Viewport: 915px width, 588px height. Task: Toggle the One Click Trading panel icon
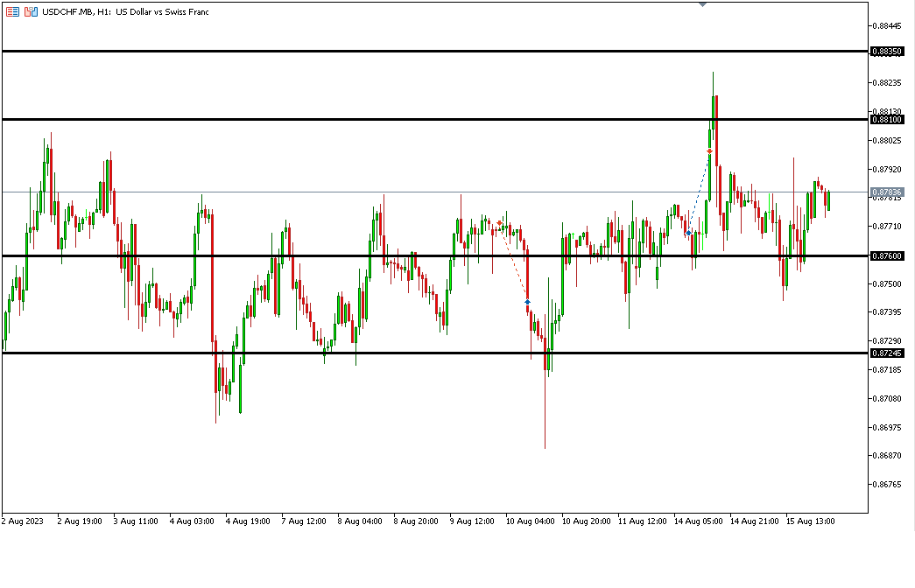pyautogui.click(x=31, y=11)
